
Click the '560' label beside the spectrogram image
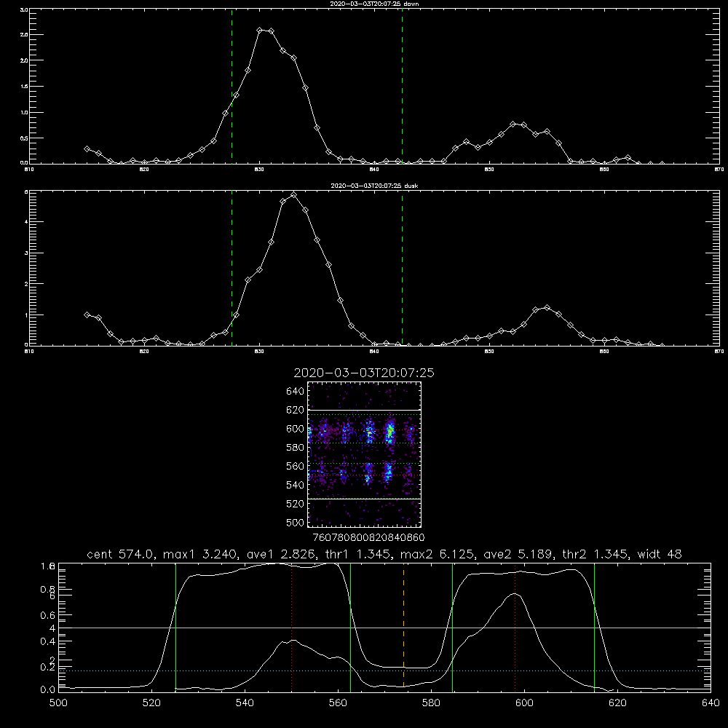pyautogui.click(x=295, y=466)
